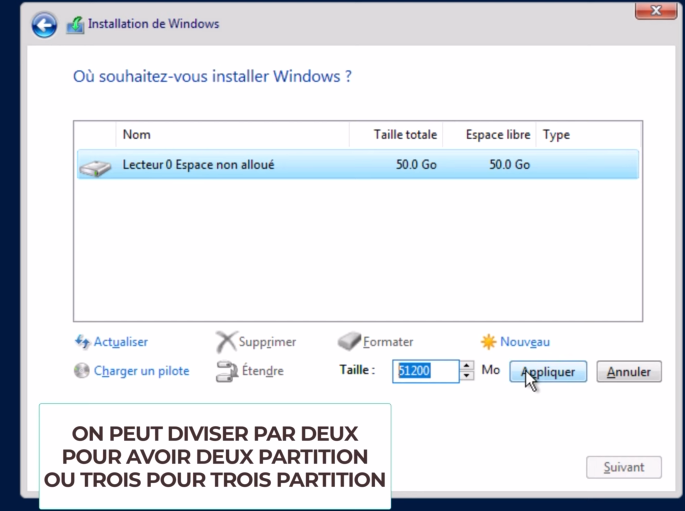
Task: Open Charger un pilote link
Action: [x=142, y=371]
